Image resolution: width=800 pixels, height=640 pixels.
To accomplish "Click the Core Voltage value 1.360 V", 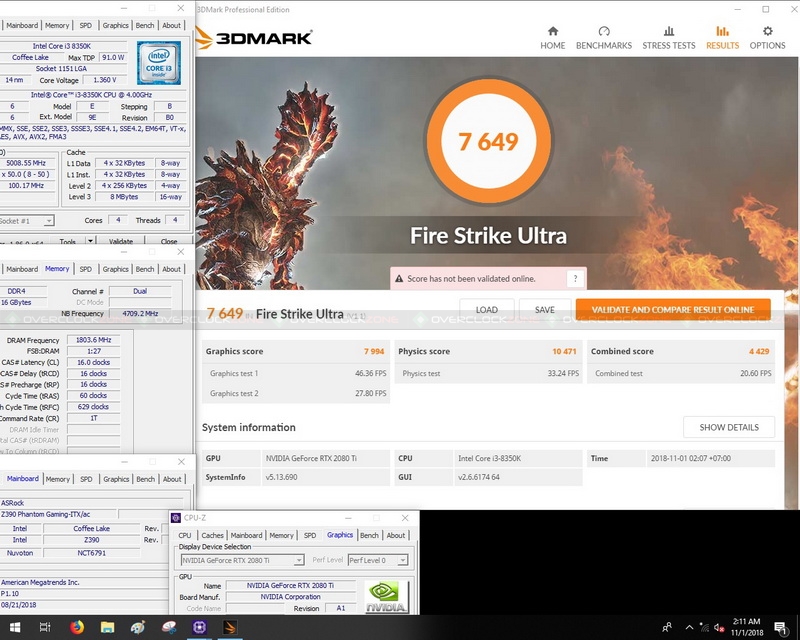I will (x=105, y=80).
